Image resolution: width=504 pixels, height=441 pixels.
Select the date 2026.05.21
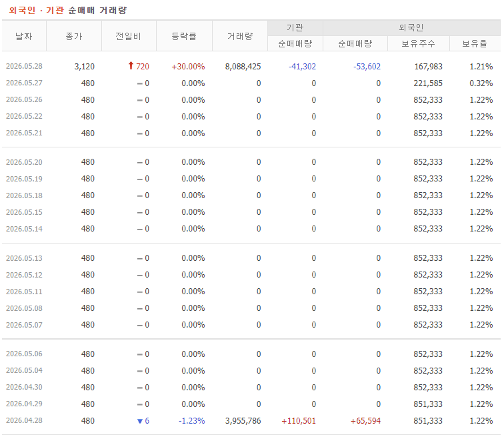[24, 133]
